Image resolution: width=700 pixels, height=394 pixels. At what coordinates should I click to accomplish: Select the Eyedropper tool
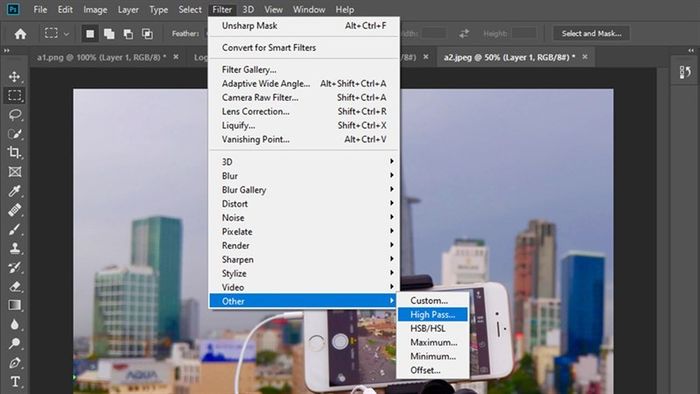(x=14, y=191)
